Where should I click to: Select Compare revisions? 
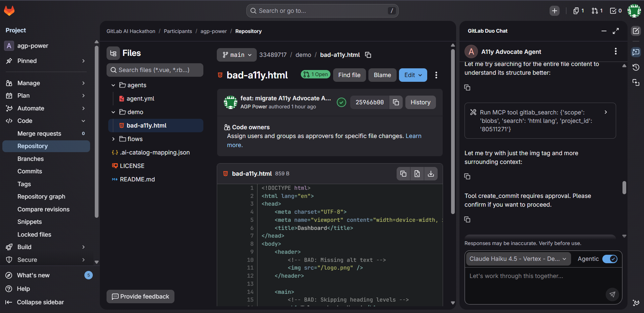[x=46, y=209]
